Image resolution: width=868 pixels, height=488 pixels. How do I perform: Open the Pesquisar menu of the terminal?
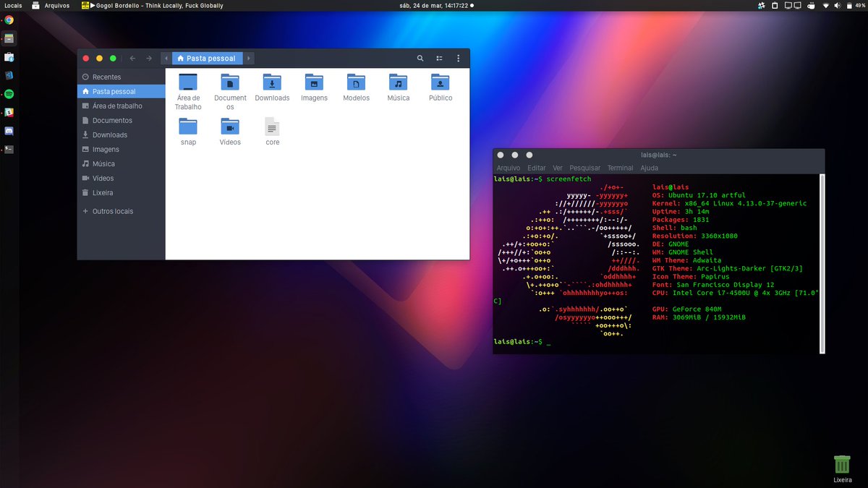click(584, 167)
